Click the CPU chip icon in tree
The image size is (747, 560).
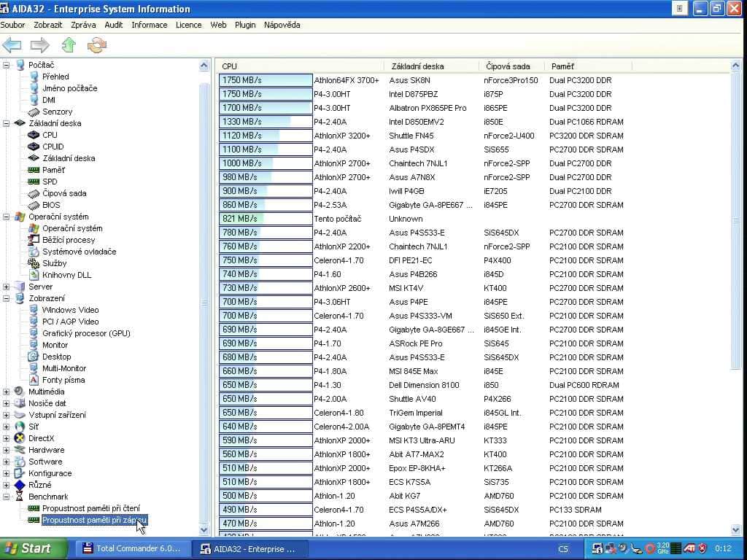coord(34,135)
